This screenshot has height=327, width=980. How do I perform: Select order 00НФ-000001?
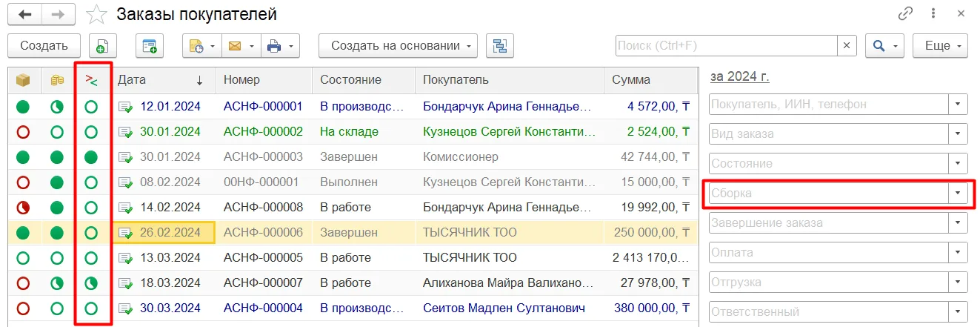tap(261, 182)
